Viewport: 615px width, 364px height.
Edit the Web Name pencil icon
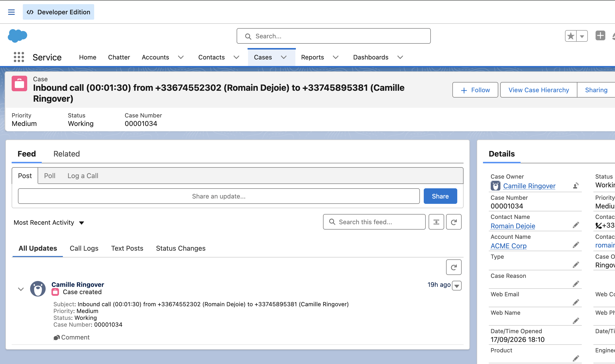pos(576,321)
